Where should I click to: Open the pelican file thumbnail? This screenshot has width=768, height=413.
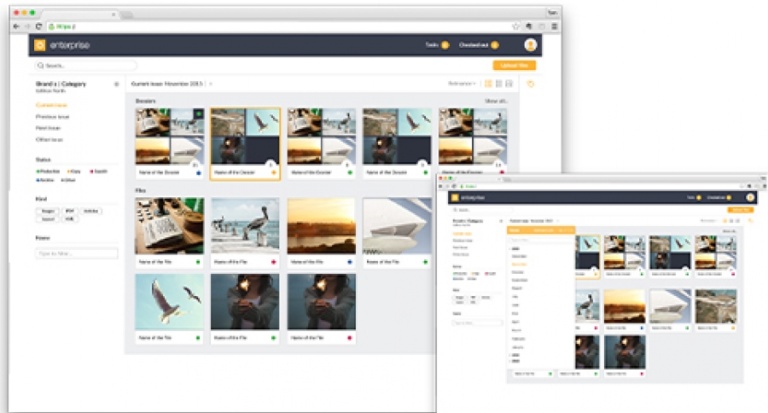coord(245,226)
